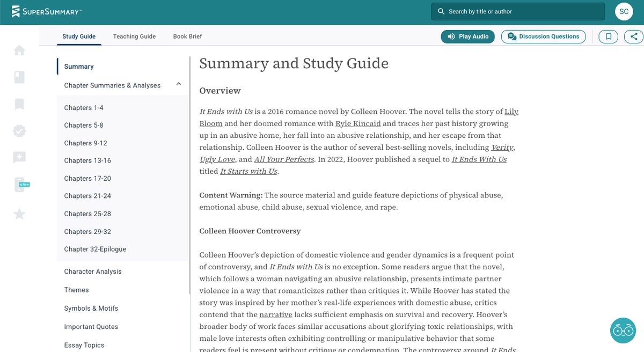644x352 pixels.
Task: Collapse the Chapter Summaries & Analyses section
Action: coord(179,84)
